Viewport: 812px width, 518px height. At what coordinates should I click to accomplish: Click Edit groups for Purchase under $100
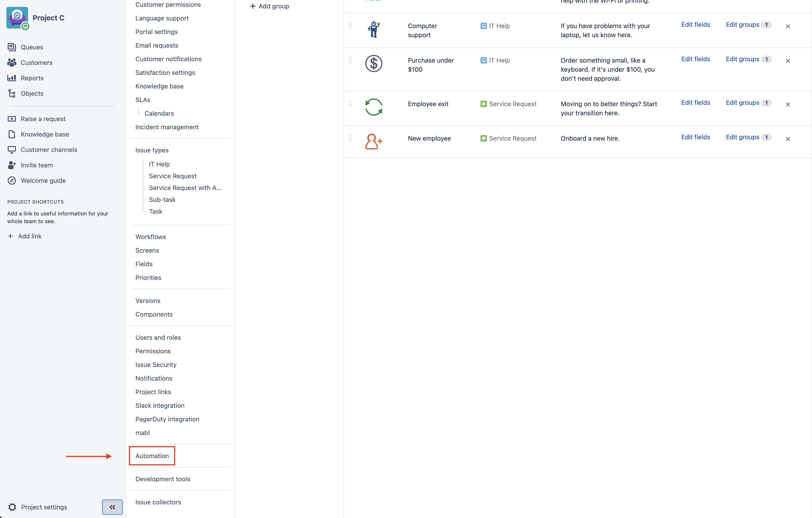point(742,59)
